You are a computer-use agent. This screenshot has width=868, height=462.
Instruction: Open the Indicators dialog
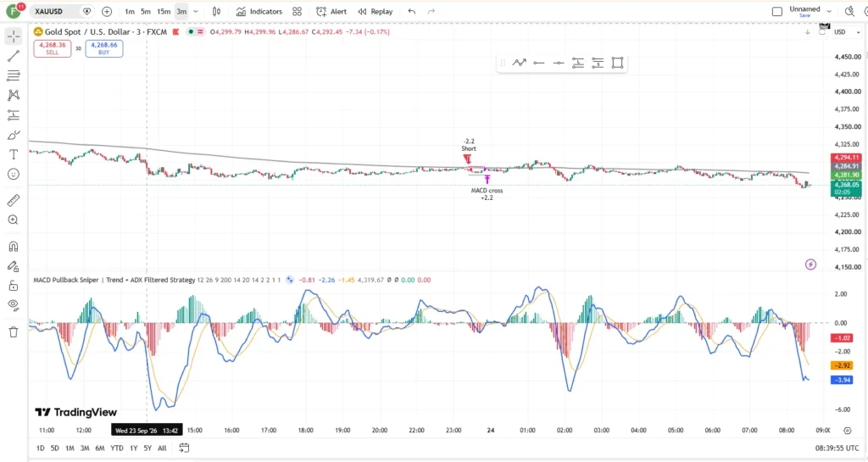[259, 11]
